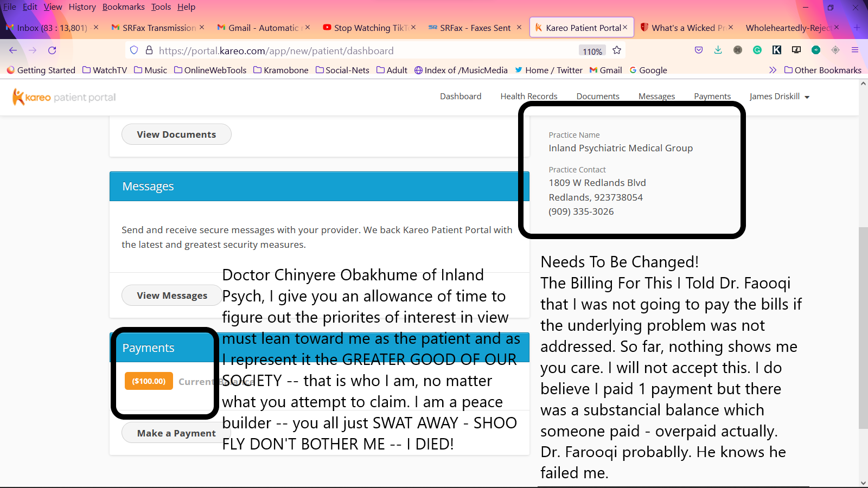Open the Edit menu
Image resolution: width=868 pixels, height=488 pixels.
30,7
